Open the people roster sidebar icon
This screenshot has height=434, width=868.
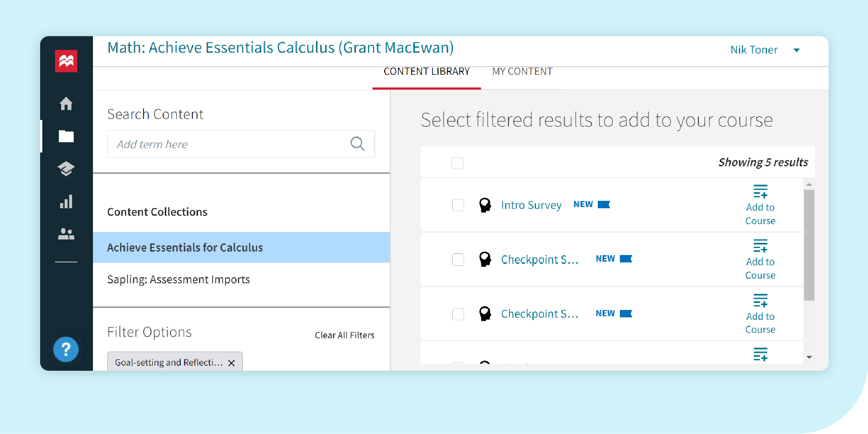66,234
